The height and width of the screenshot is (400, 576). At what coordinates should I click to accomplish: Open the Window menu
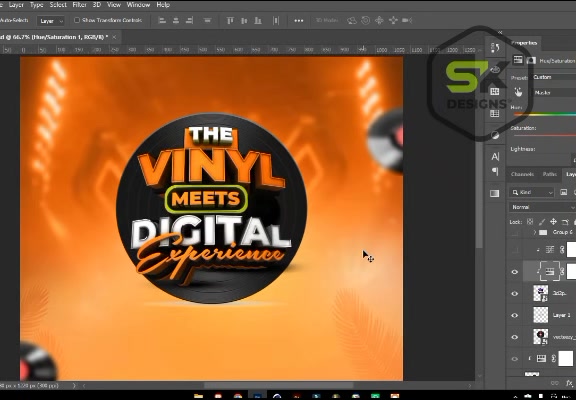tap(138, 5)
